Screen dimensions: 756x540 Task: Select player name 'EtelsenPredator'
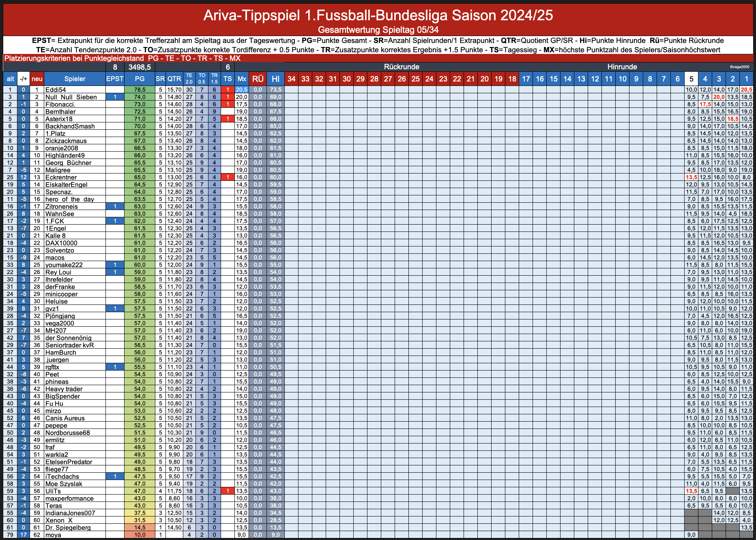[x=69, y=462]
